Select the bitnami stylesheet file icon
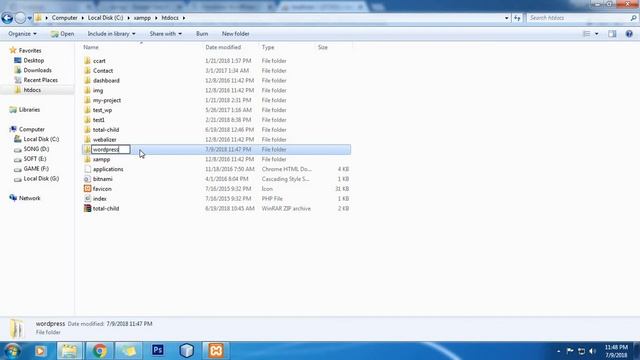The width and height of the screenshot is (640, 360). 87,179
